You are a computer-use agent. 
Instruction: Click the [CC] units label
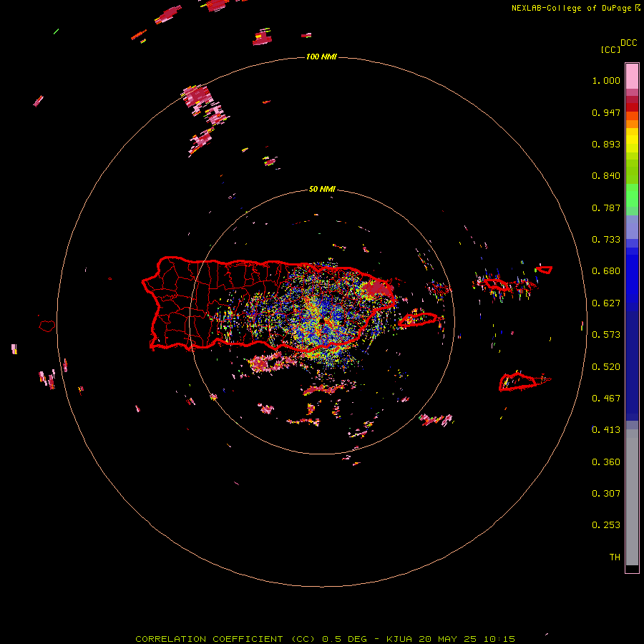pos(611,49)
